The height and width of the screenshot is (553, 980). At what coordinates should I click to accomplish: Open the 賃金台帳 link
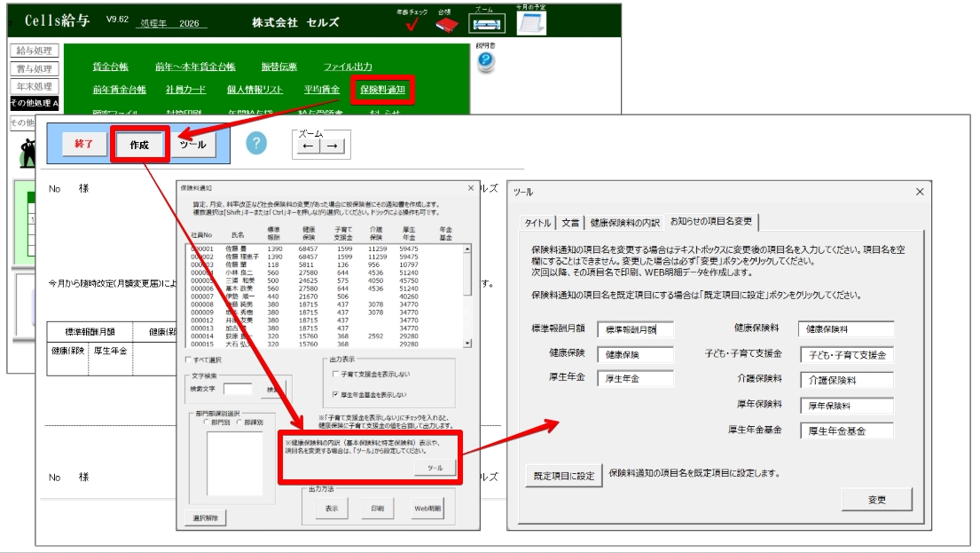(x=111, y=67)
